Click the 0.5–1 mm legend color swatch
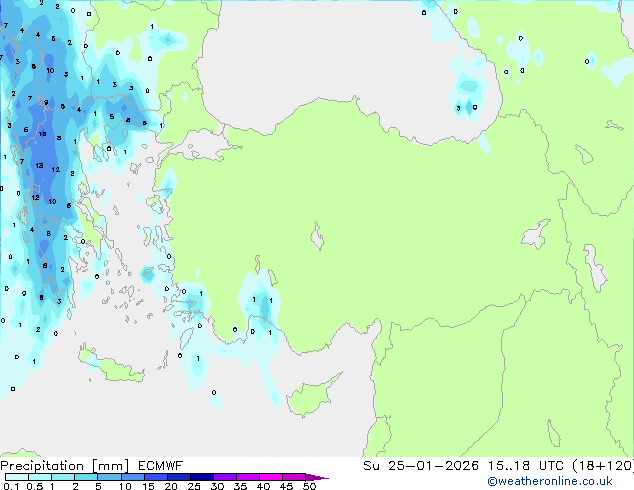634x490 pixels. (40, 477)
